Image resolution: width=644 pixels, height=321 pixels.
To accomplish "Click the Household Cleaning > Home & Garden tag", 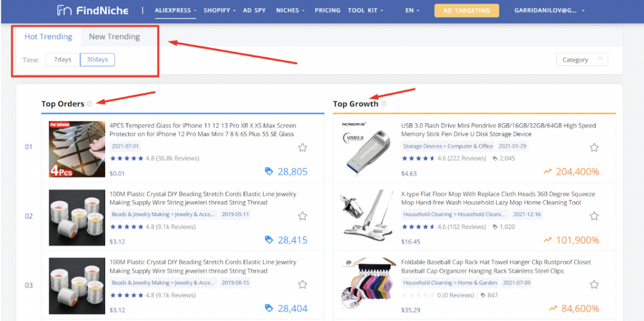I will 450,283.
